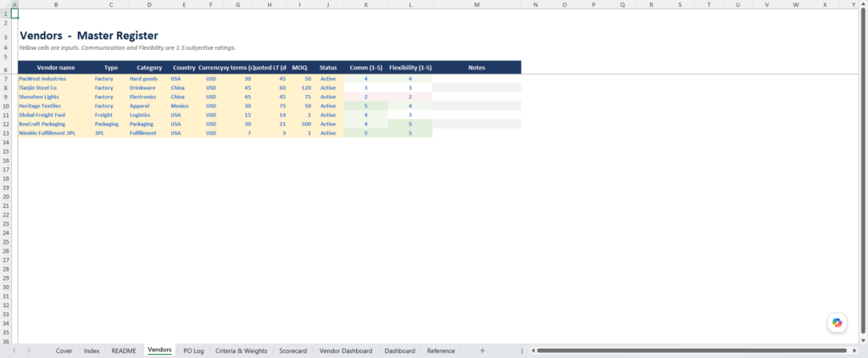868x358 pixels.
Task: Click the Logistics category cell
Action: tap(149, 115)
